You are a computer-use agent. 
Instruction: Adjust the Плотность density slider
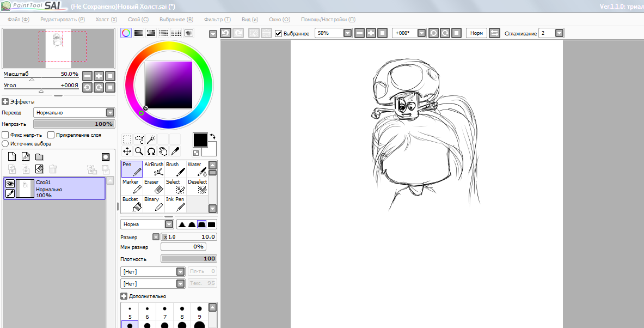click(188, 259)
